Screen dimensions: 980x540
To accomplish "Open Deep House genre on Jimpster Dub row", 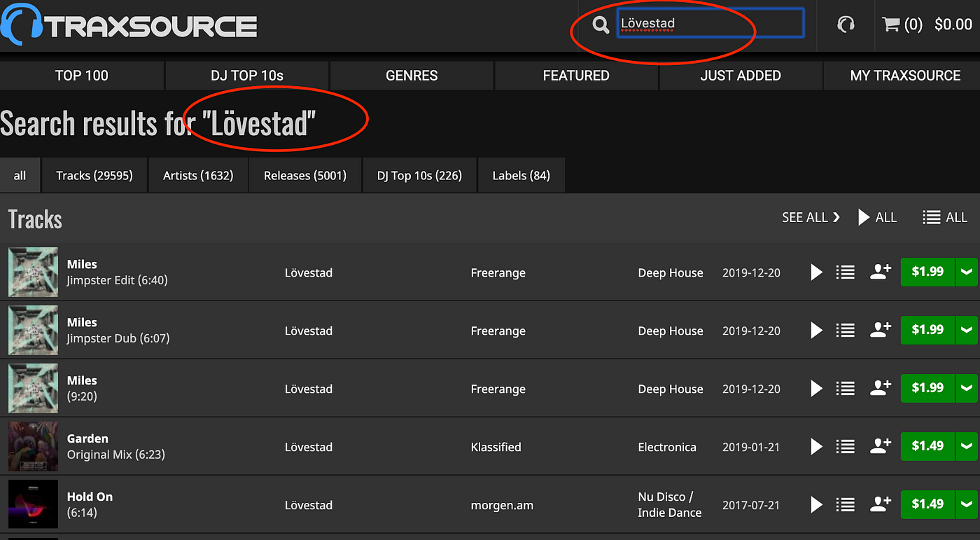I will (x=670, y=331).
